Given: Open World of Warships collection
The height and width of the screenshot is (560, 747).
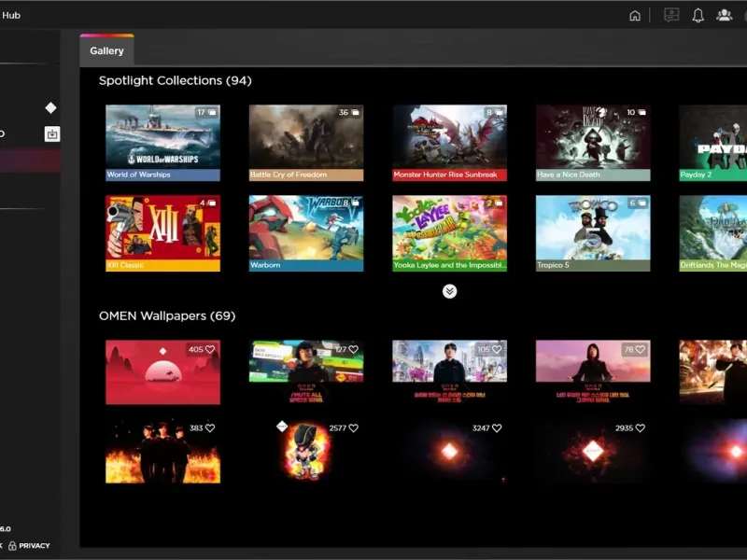Looking at the screenshot, I should click(162, 143).
